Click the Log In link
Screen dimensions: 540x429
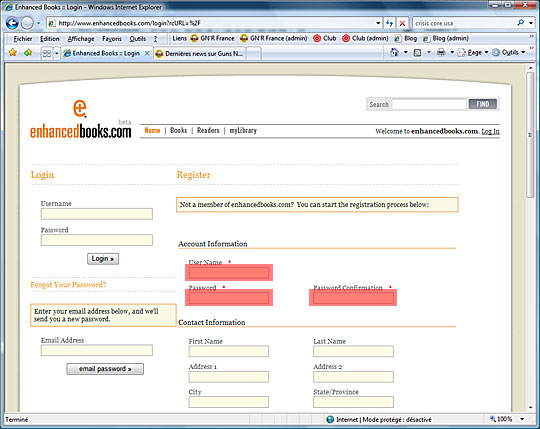[490, 131]
